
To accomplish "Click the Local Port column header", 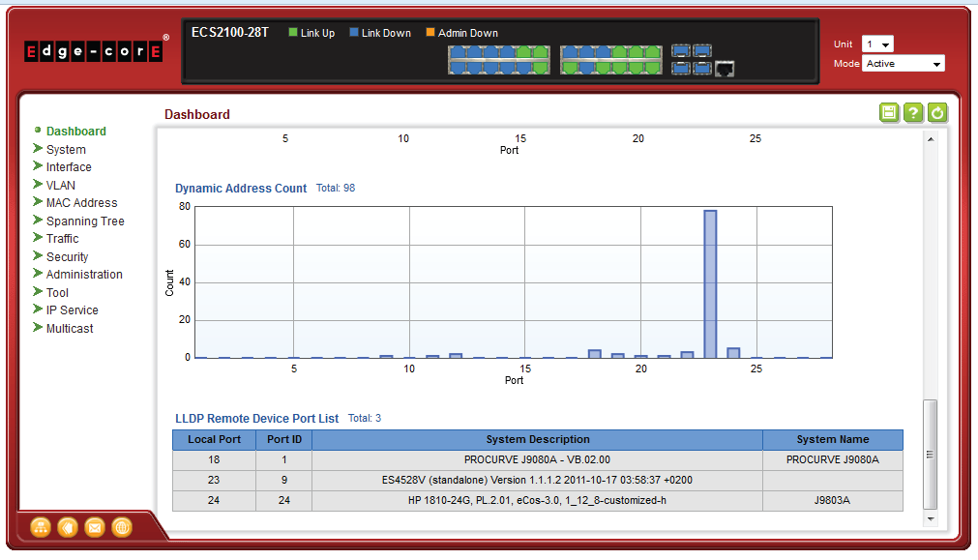I will (214, 440).
